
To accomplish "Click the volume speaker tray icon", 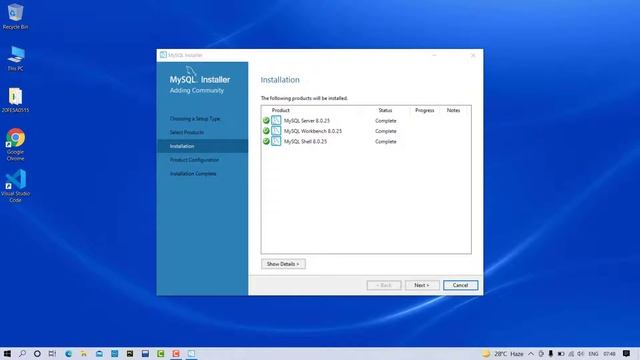I will pos(580,354).
